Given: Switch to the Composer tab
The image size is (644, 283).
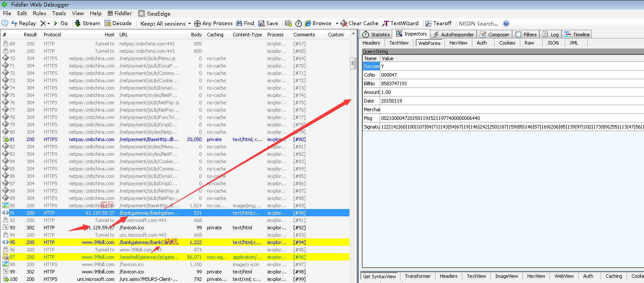Looking at the screenshot, I should pos(494,34).
